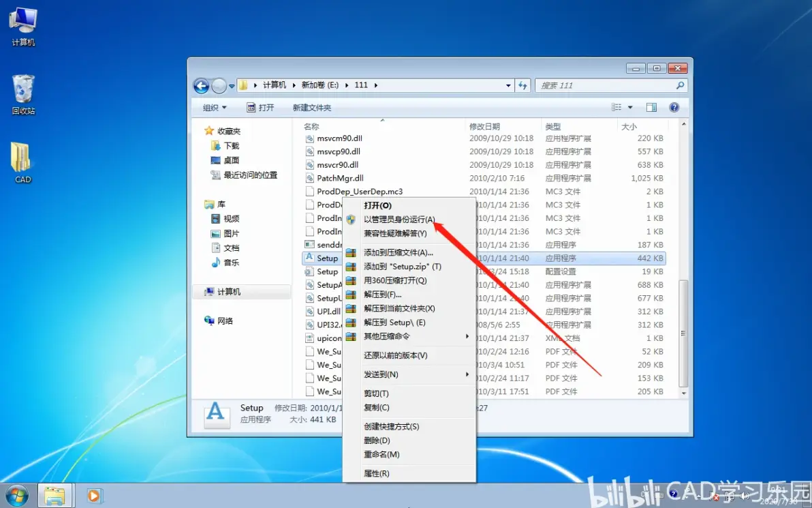The width and height of the screenshot is (812, 508).
Task: Choose 以管理员身份运行(A) in context menu
Action: click(x=409, y=220)
